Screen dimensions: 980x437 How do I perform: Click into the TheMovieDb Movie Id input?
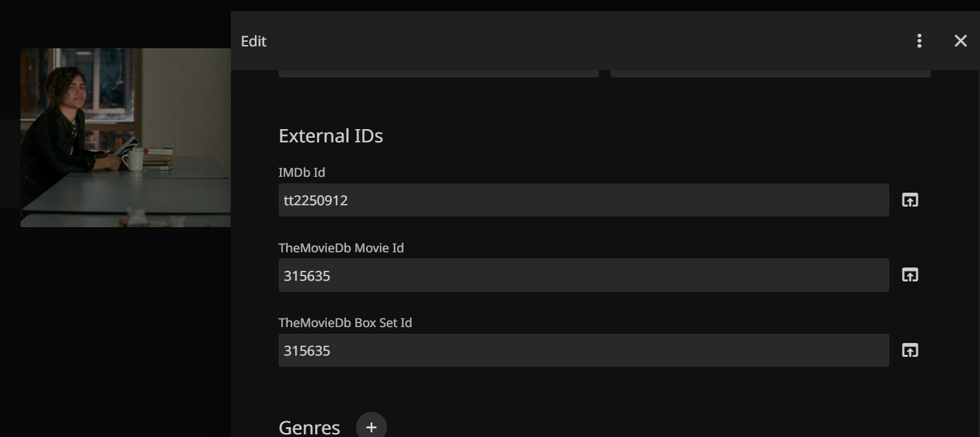point(583,275)
